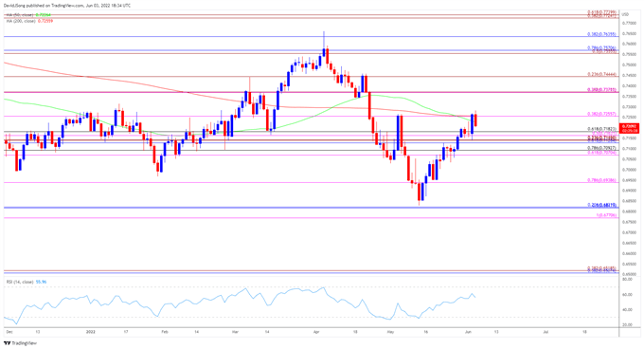
Task: Select the 0.618 (0.71823) Fibonacci level label
Action: click(602, 129)
